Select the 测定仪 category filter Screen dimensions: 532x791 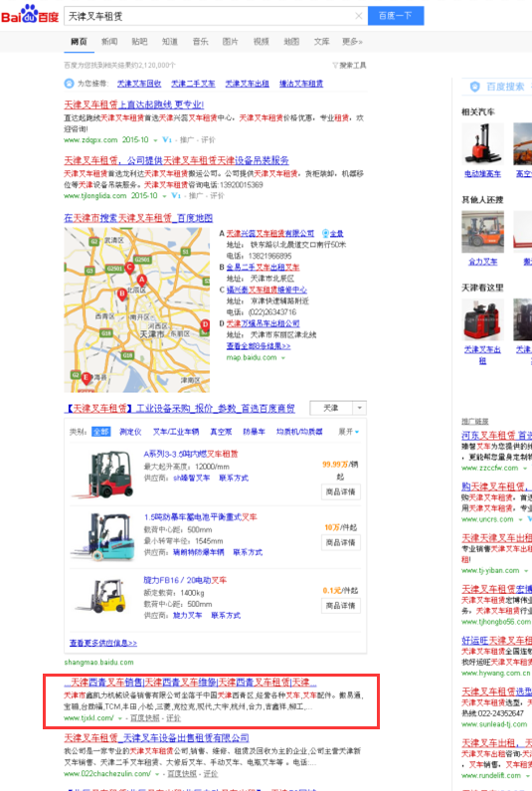tap(130, 432)
